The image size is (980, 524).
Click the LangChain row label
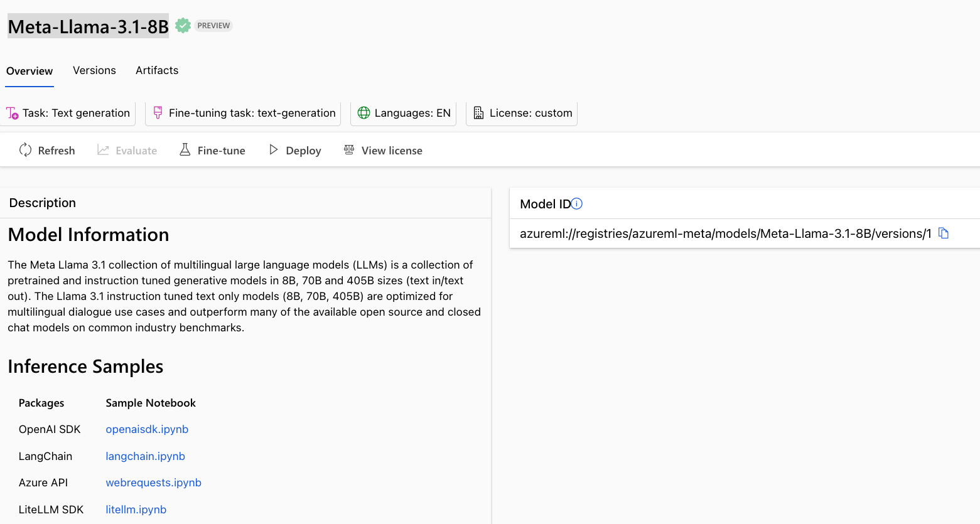45,456
